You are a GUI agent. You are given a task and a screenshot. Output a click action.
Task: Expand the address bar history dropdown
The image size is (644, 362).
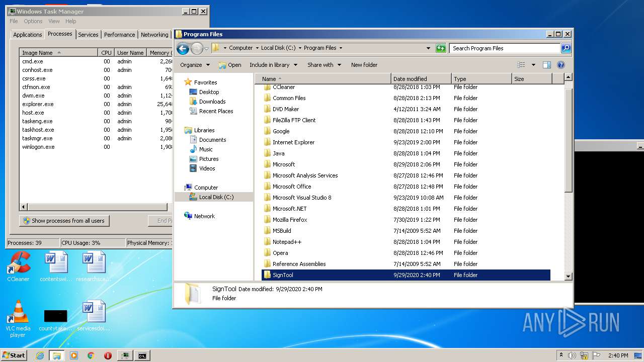pyautogui.click(x=428, y=48)
